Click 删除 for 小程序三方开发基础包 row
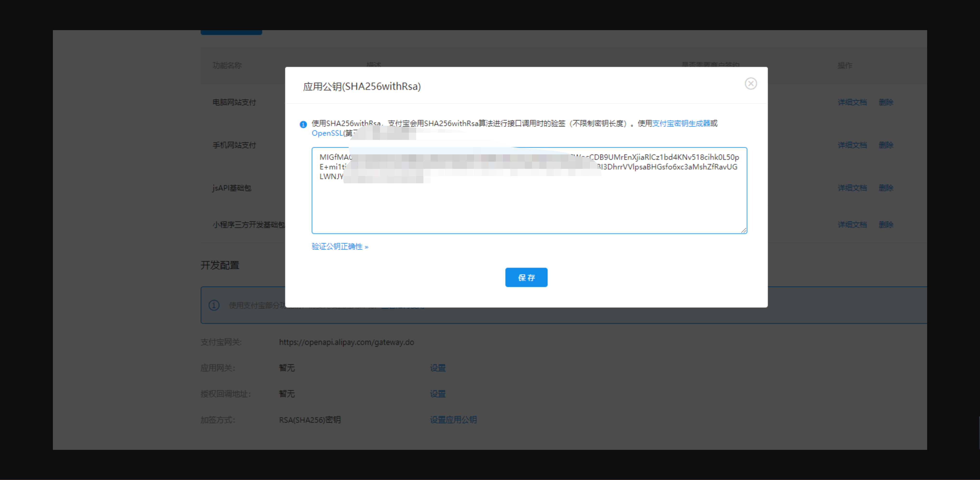Screen dimensions: 980x480 [x=886, y=225]
